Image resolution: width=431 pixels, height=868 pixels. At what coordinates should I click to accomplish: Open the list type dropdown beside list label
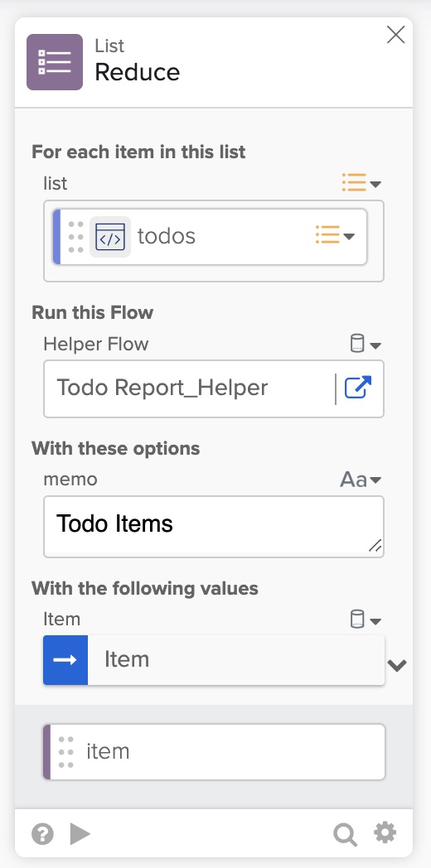tap(361, 183)
